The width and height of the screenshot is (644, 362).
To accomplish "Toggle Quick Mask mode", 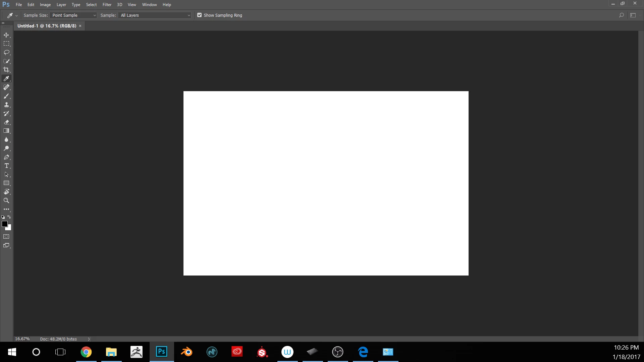I will (6, 237).
